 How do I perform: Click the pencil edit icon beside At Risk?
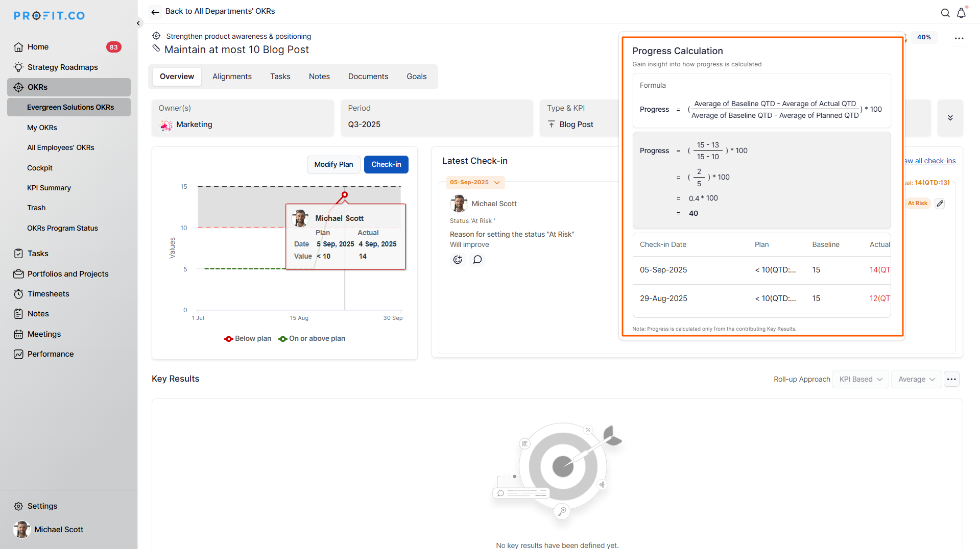point(940,204)
